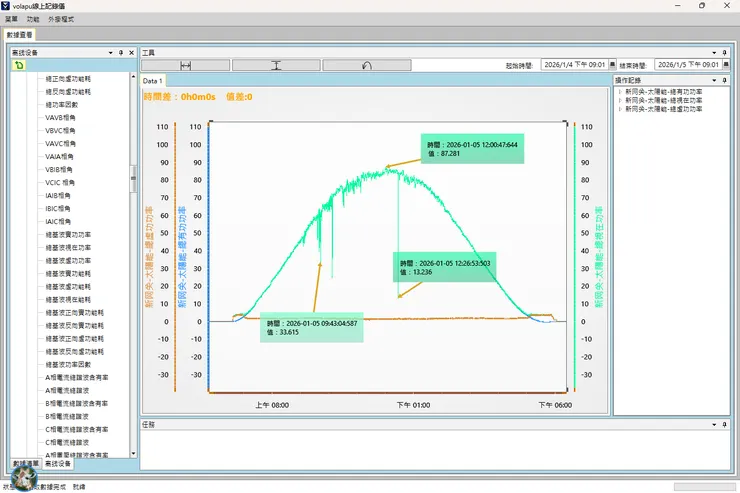Select the horizontal time-difference measure tool
740x493 pixels.
pyautogui.click(x=185, y=65)
